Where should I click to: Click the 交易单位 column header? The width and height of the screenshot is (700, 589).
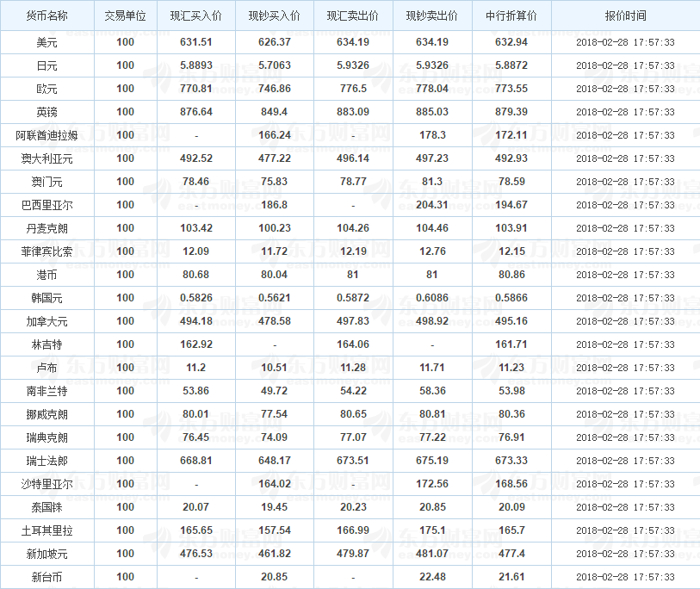[125, 15]
